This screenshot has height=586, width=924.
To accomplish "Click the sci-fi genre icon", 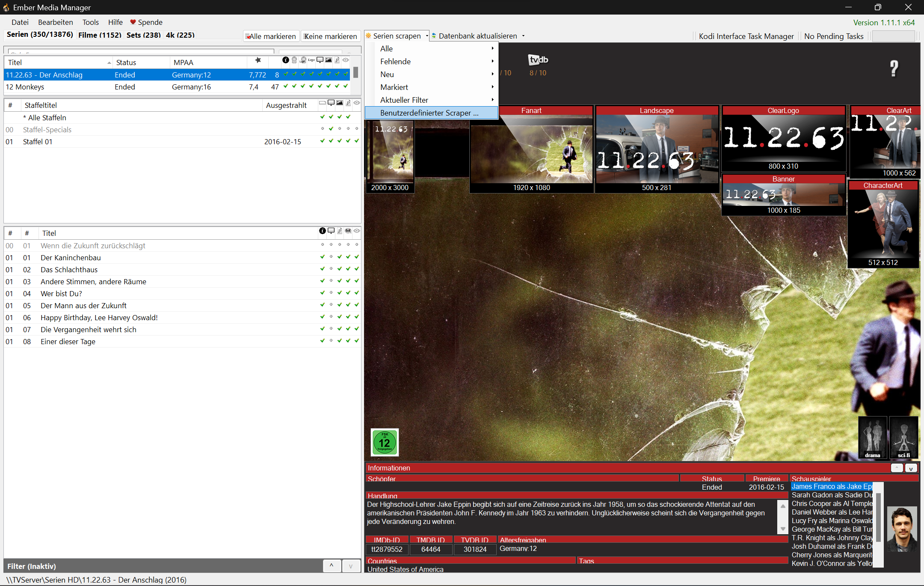I will coord(904,437).
